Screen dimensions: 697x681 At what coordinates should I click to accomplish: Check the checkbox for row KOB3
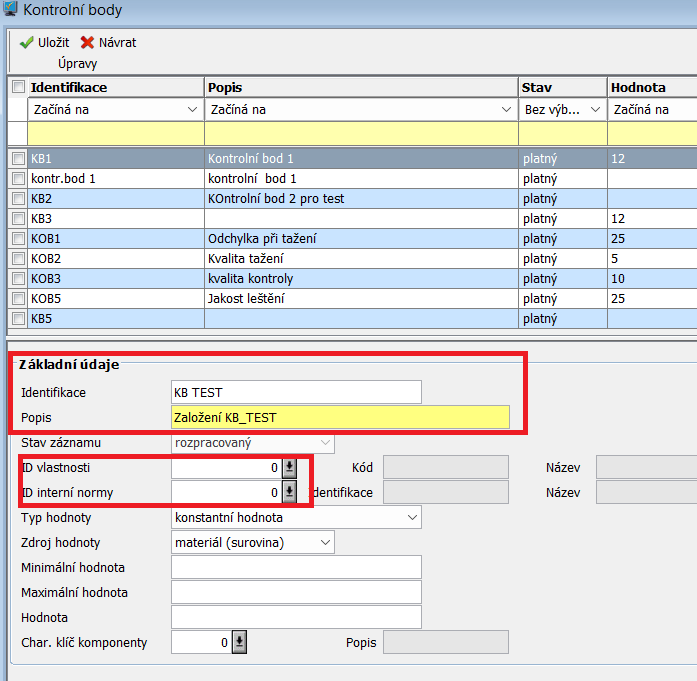coord(18,278)
